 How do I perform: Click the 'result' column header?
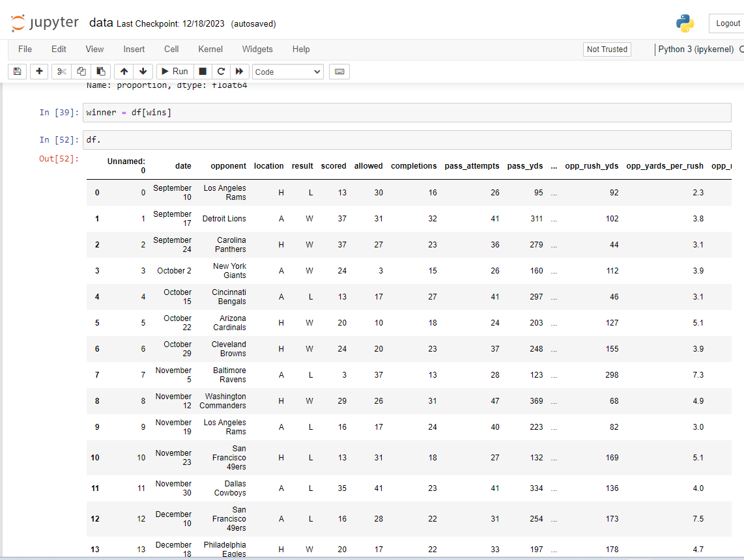pos(302,166)
